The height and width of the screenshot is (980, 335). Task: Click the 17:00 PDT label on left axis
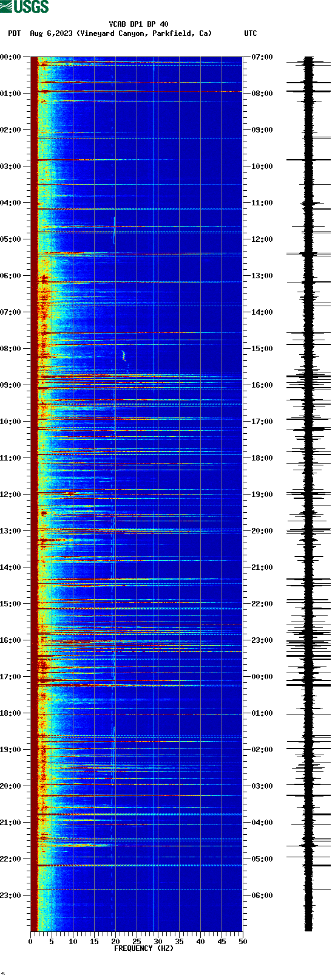(x=10, y=677)
